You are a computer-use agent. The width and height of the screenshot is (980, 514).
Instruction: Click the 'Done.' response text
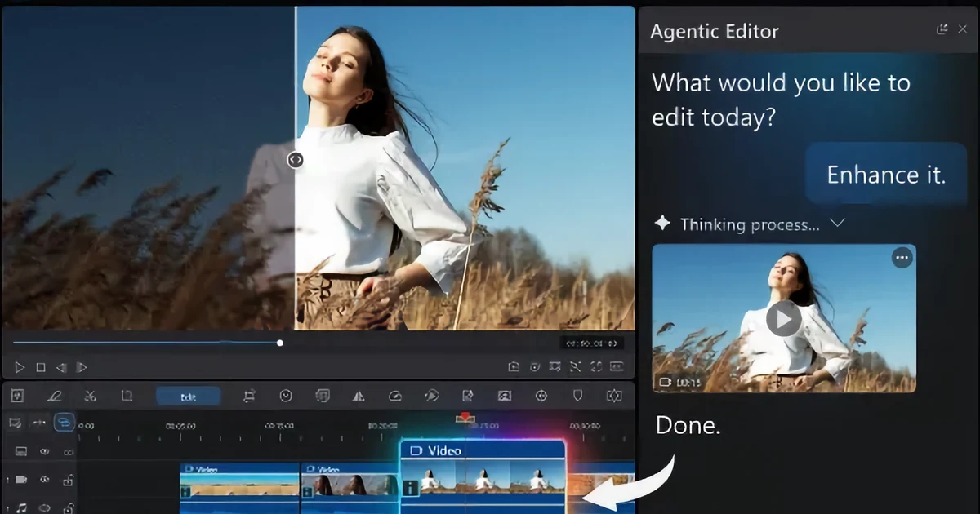point(688,426)
